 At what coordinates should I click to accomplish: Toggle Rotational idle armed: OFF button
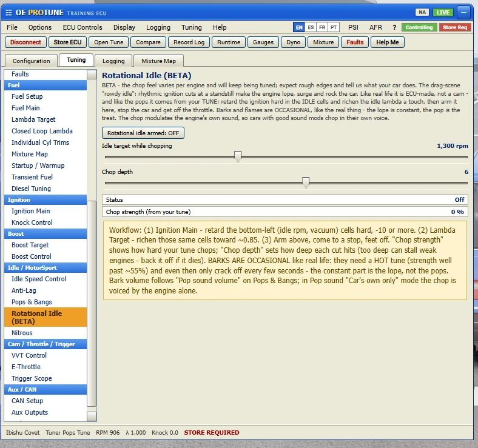pyautogui.click(x=143, y=133)
